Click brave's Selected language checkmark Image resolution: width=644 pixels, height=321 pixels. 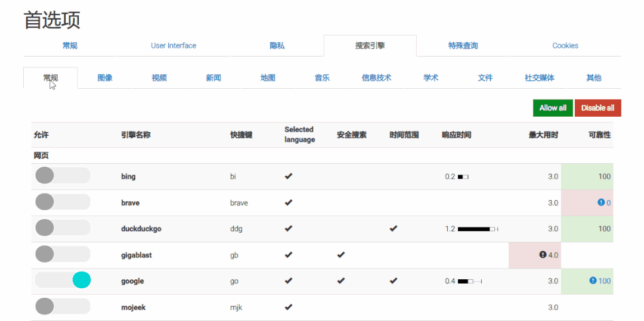click(289, 202)
